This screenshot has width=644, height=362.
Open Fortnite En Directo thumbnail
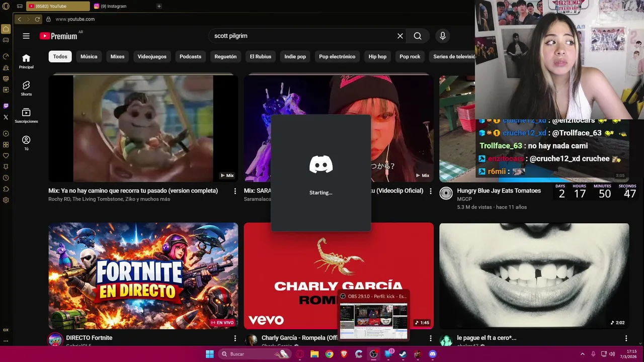(x=143, y=276)
